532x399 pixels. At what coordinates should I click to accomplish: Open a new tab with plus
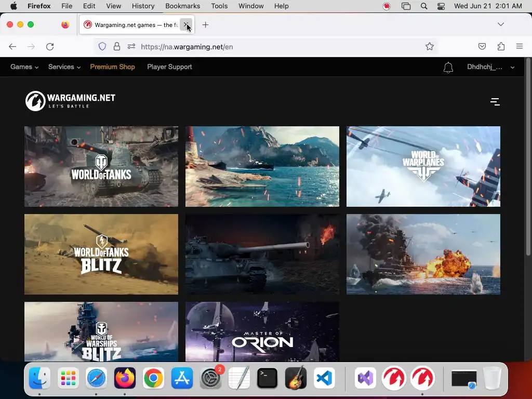pyautogui.click(x=205, y=25)
